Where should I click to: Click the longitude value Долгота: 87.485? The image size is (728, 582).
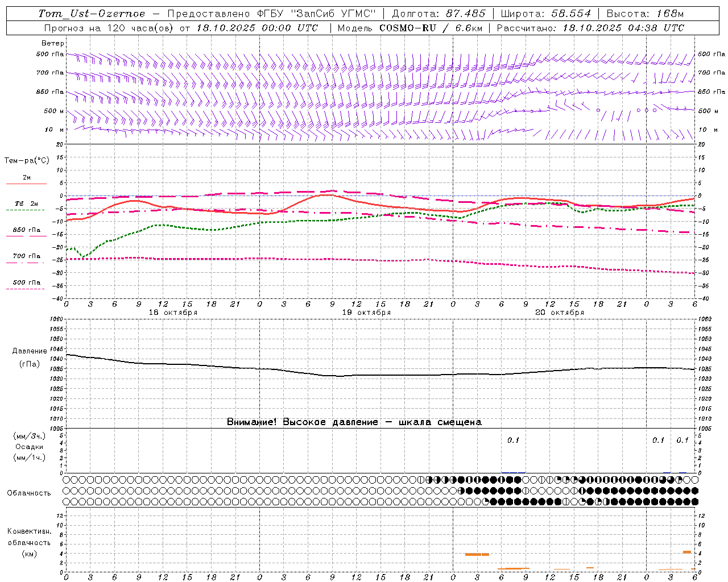[x=439, y=14]
